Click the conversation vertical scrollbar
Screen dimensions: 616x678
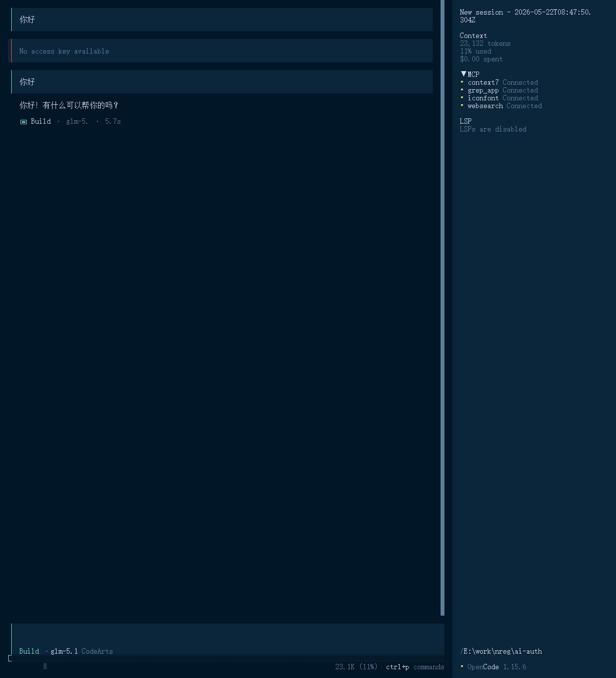(443, 308)
